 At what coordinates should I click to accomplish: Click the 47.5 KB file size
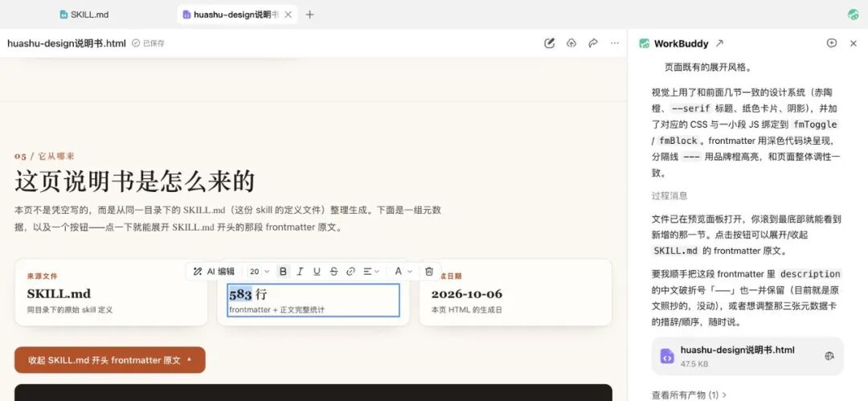pos(694,364)
